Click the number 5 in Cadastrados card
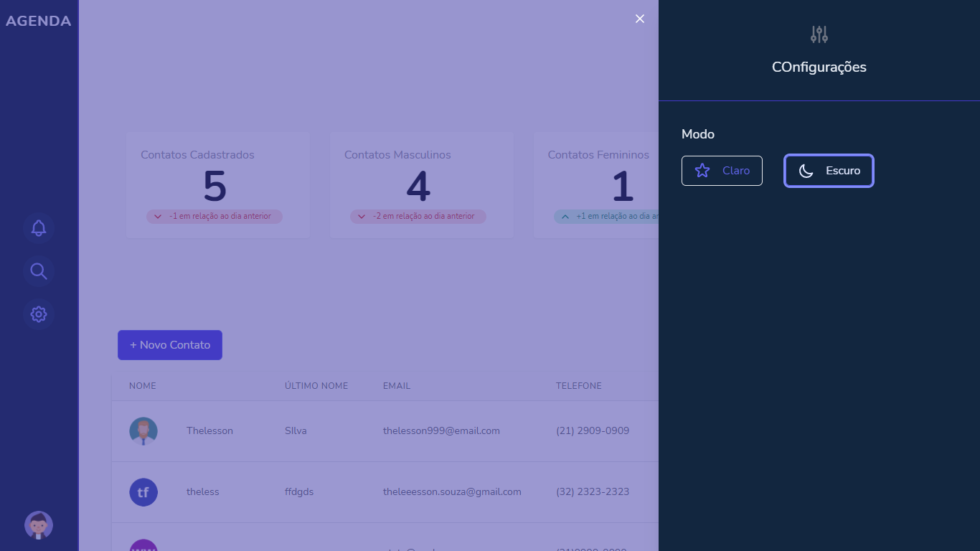 pos(215,187)
